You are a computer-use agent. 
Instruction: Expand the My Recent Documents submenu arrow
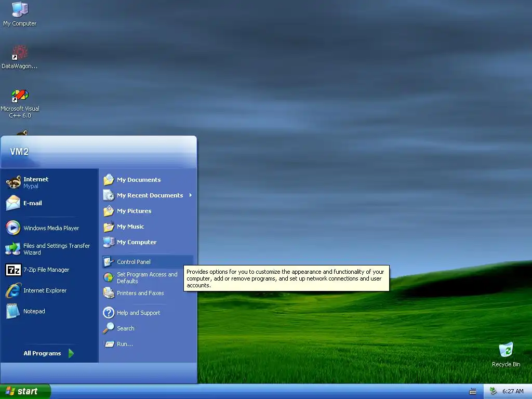click(x=191, y=195)
